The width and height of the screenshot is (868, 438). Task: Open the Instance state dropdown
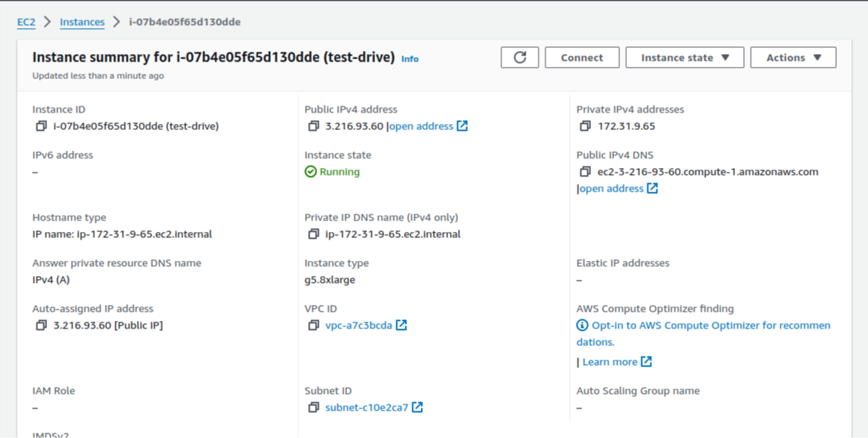coord(684,57)
